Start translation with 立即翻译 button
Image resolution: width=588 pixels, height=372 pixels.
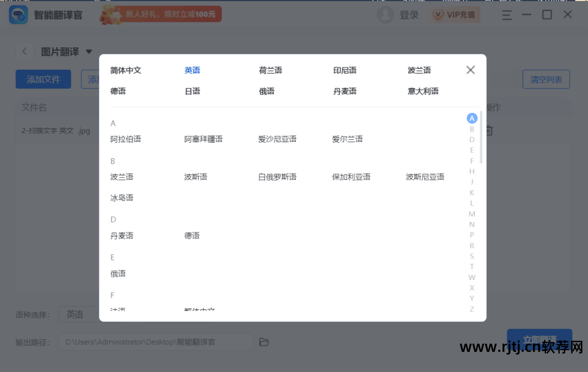(x=539, y=339)
